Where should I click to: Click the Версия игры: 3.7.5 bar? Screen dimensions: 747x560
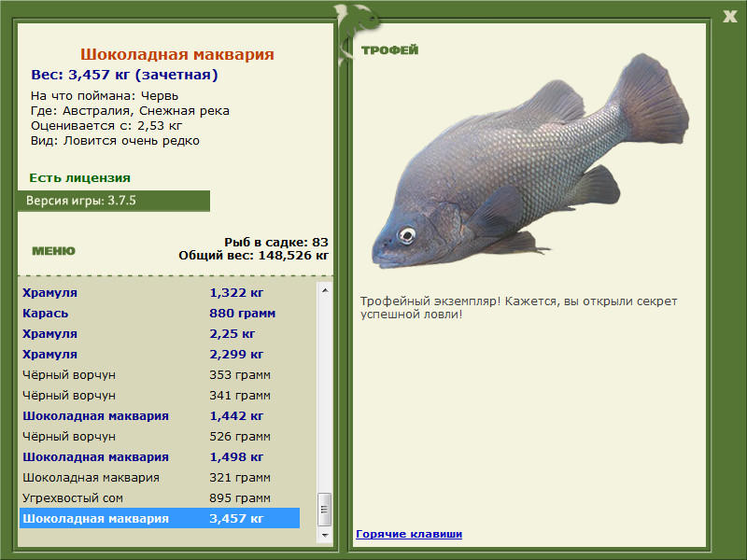pyautogui.click(x=114, y=201)
